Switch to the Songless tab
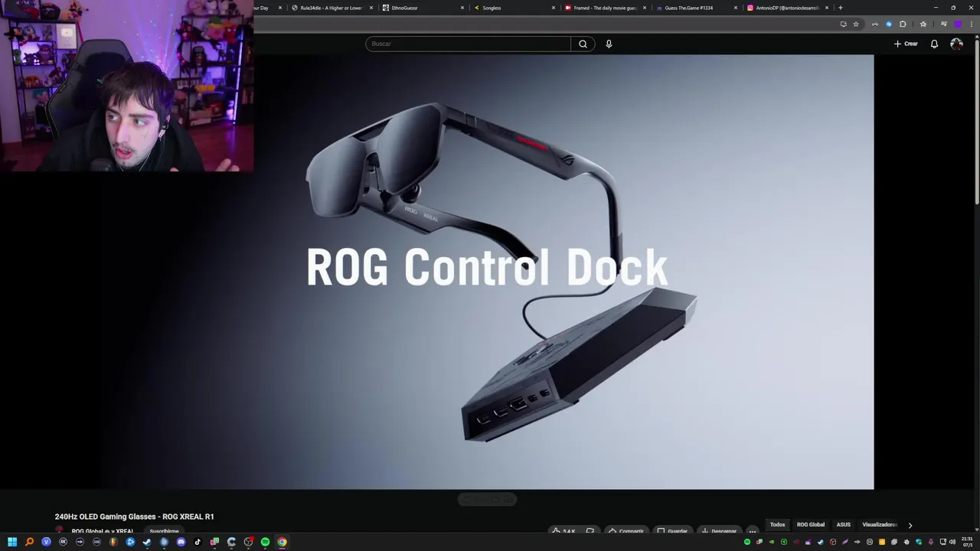This screenshot has width=980, height=551. pyautogui.click(x=513, y=8)
